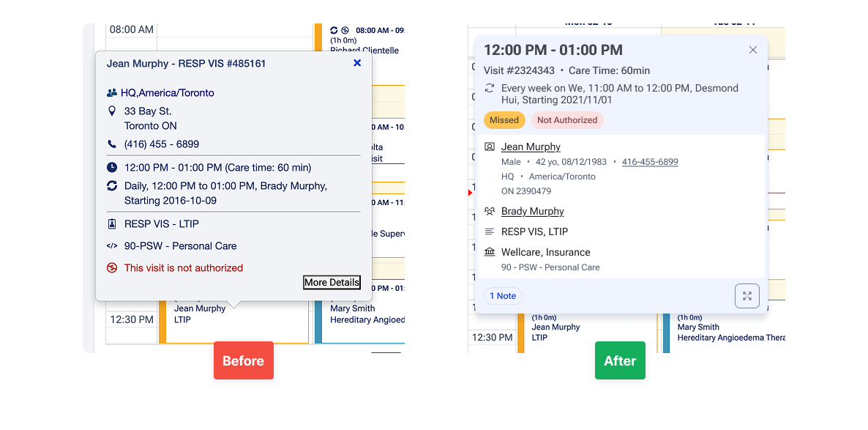This screenshot has height=430, width=868.
Task: Click the bank icon beside Wellcare, Insurance
Action: 490,252
